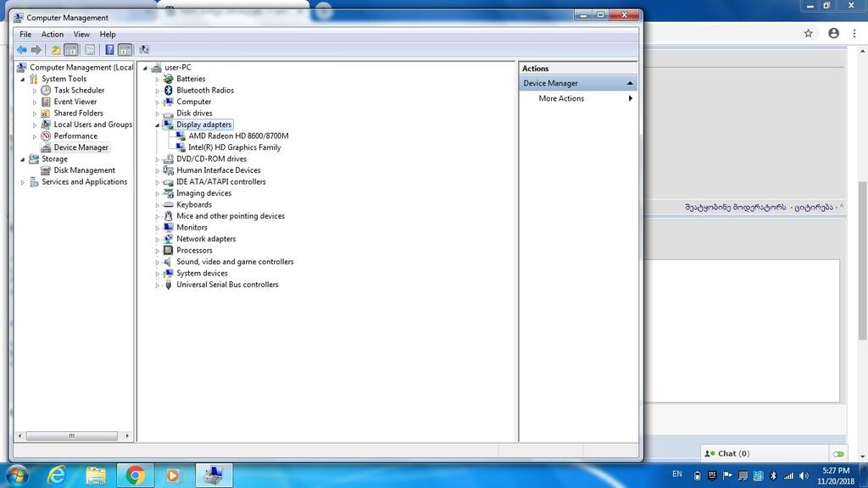Switch to Chrome in taskbar
Image resolution: width=868 pixels, height=488 pixels.
coord(135,475)
